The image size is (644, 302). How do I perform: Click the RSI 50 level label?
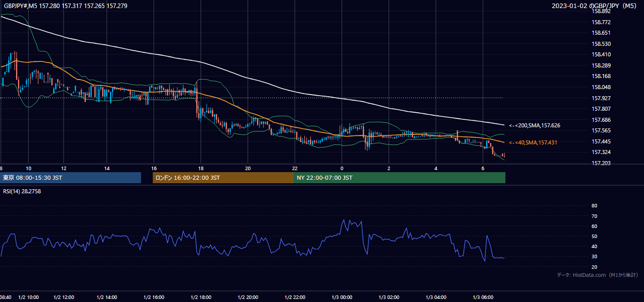(594, 236)
